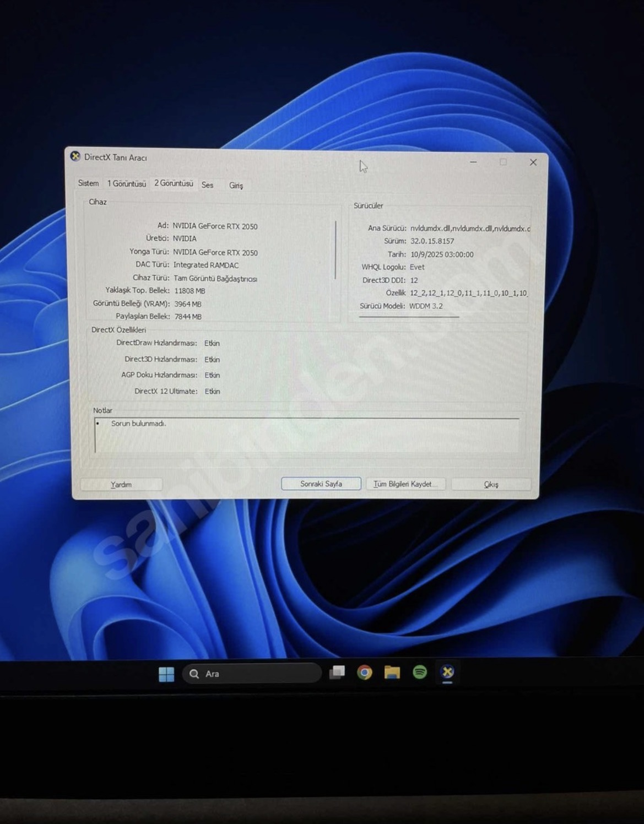Click the Direct3D Hızlandırması 'Etkin' value
This screenshot has width=644, height=824.
point(212,360)
